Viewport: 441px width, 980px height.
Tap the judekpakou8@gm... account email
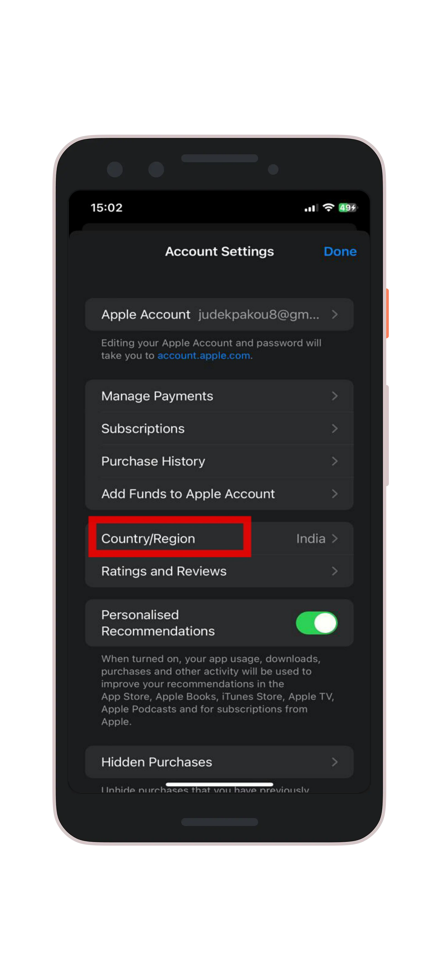point(259,315)
